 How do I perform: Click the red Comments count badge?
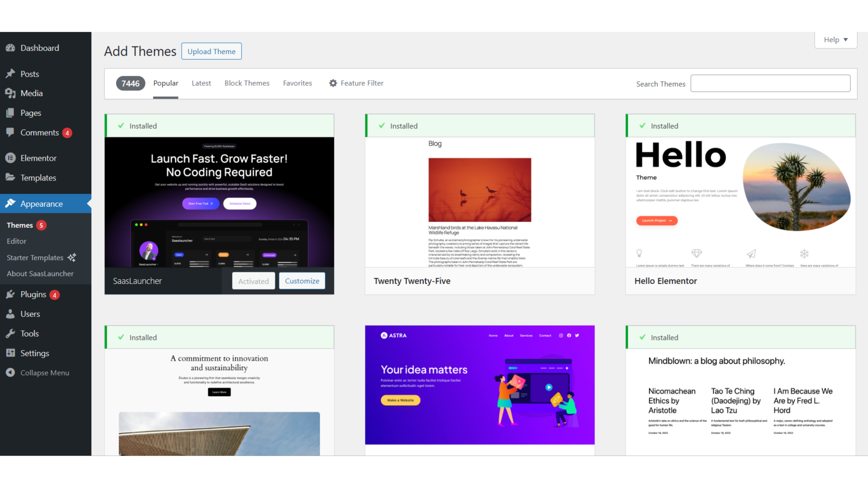pos(67,133)
